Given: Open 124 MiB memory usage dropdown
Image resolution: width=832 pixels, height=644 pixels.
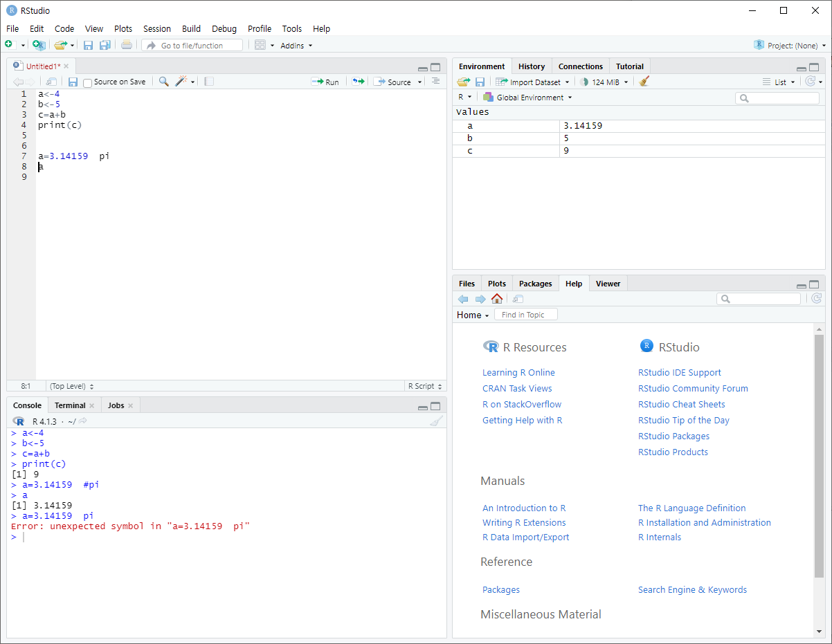Looking at the screenshot, I should click(x=604, y=82).
